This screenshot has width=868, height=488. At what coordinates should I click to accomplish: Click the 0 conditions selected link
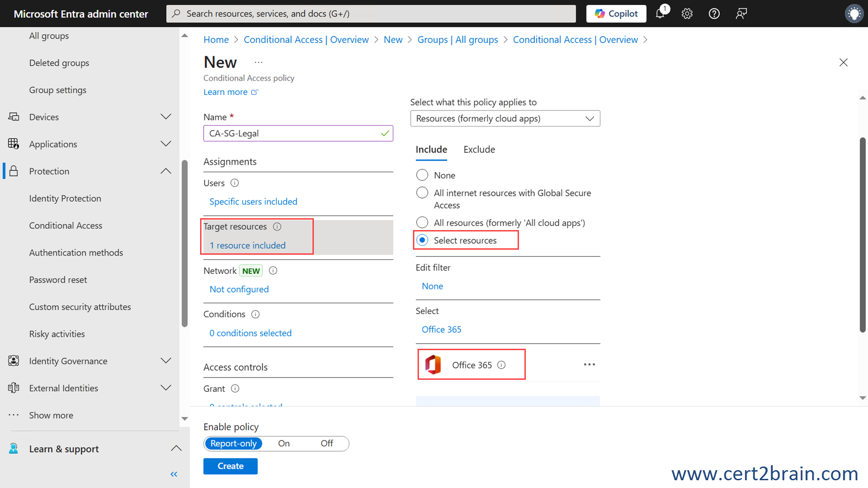250,333
